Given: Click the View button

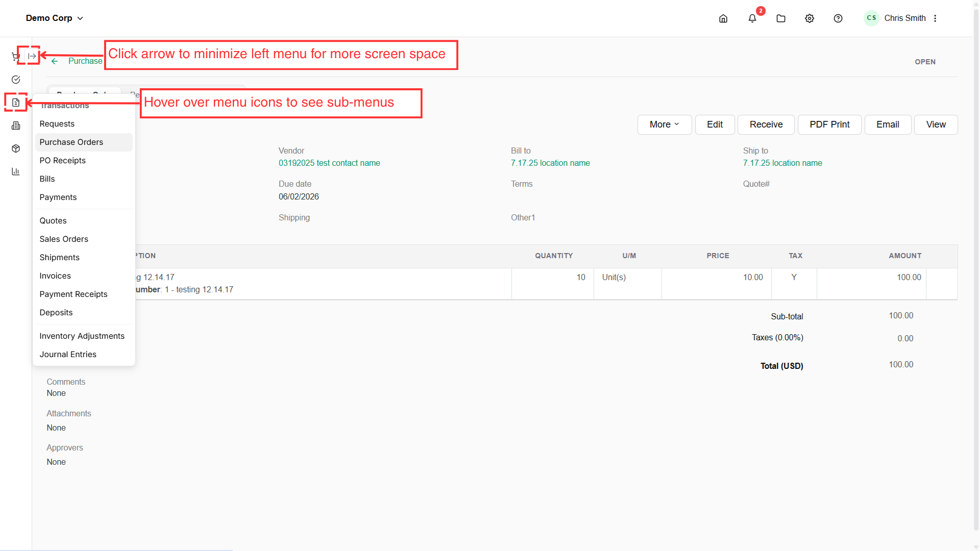Looking at the screenshot, I should (936, 124).
